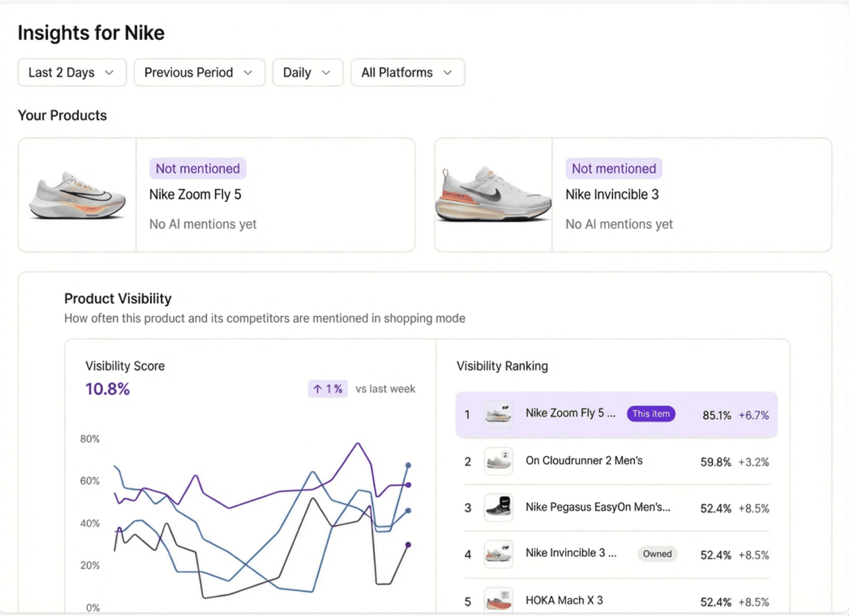Click the Nike Zoom Fly 5 ranking thumbnail

[498, 414]
